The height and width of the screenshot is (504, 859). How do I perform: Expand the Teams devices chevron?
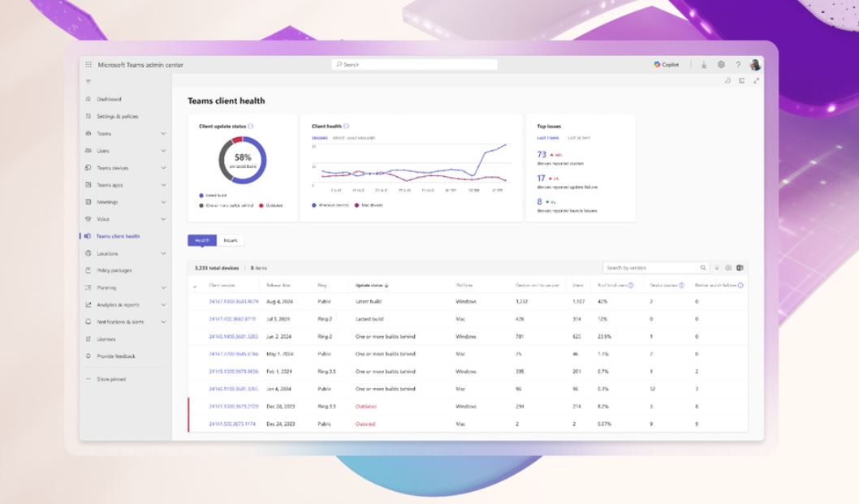click(163, 168)
